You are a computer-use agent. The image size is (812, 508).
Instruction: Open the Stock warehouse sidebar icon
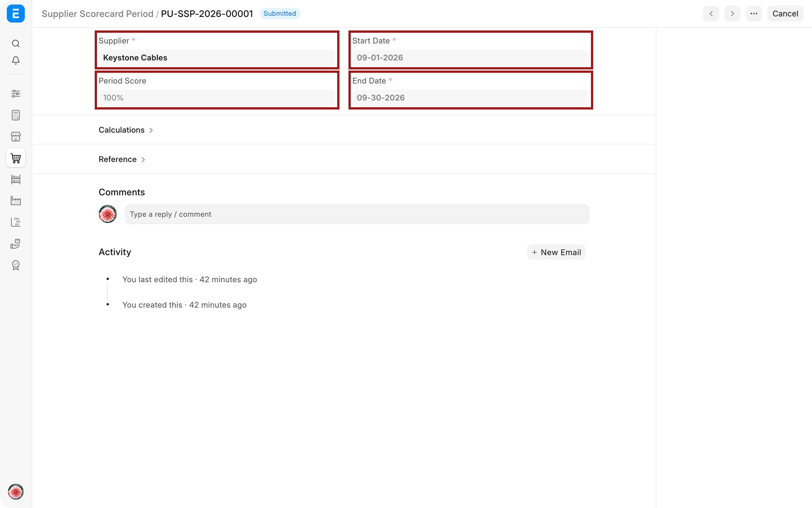click(16, 179)
